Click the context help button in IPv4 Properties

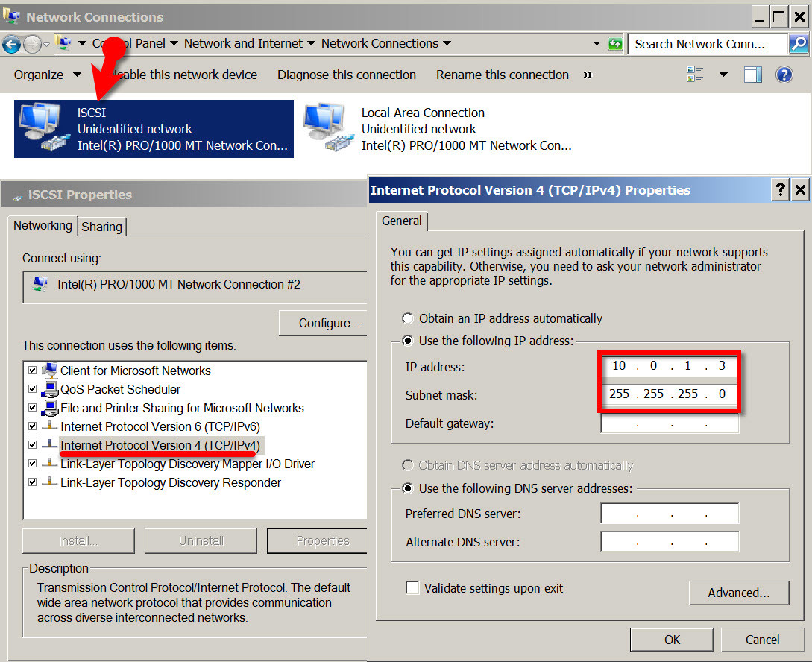pos(780,190)
